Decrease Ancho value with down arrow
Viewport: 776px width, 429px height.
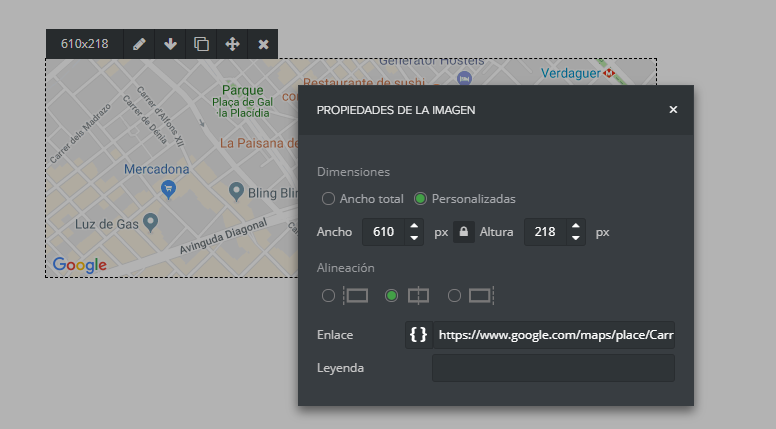coord(414,238)
